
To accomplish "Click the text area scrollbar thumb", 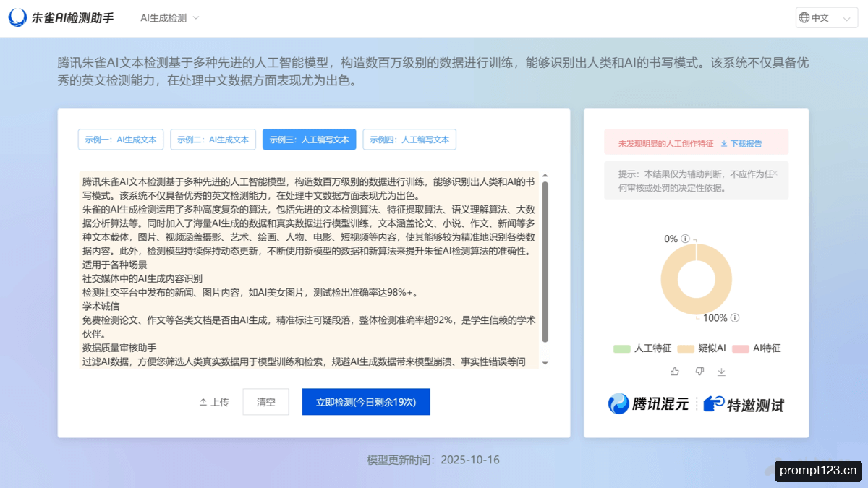I will tap(545, 262).
